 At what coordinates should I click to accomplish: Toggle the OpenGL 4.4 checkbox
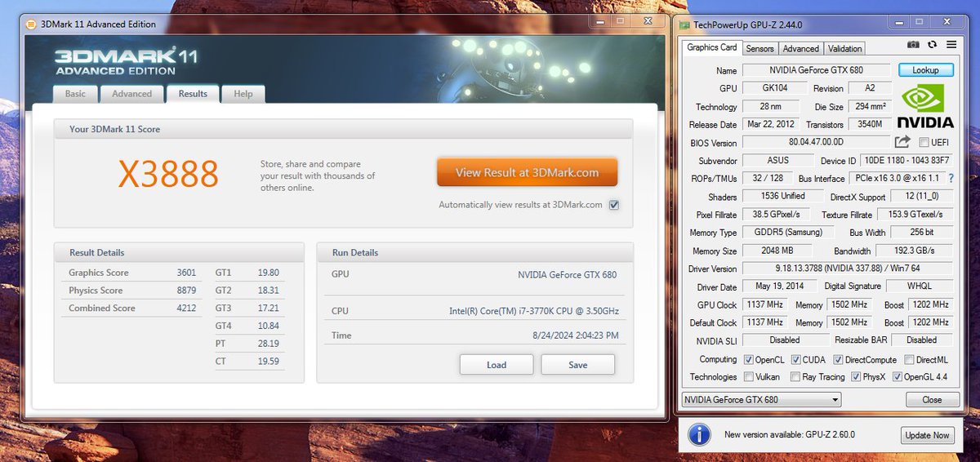898,377
